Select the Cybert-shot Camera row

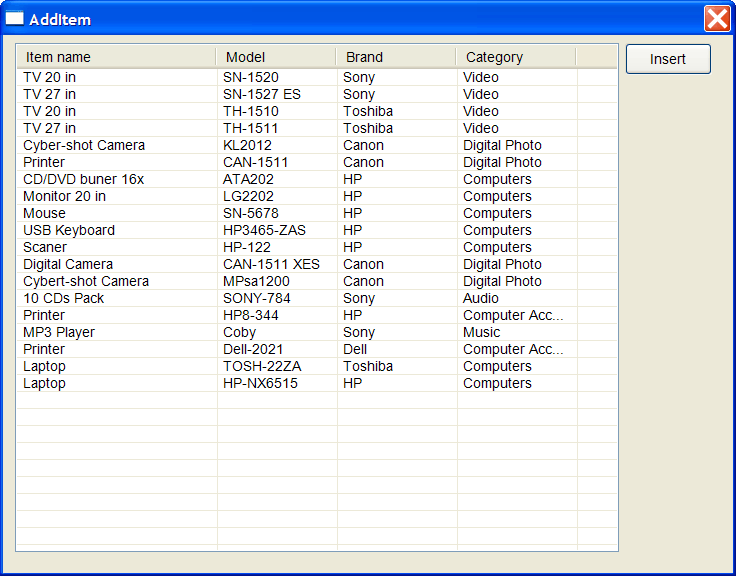(317, 281)
